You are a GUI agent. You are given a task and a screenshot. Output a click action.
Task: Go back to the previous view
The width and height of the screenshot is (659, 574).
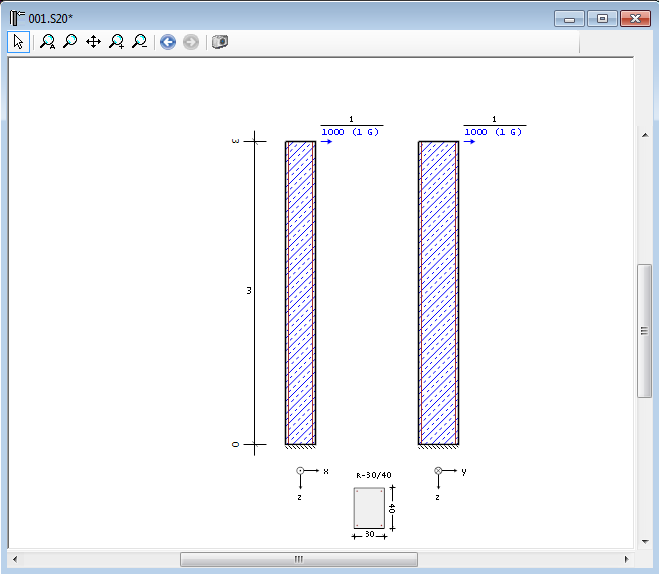point(167,42)
